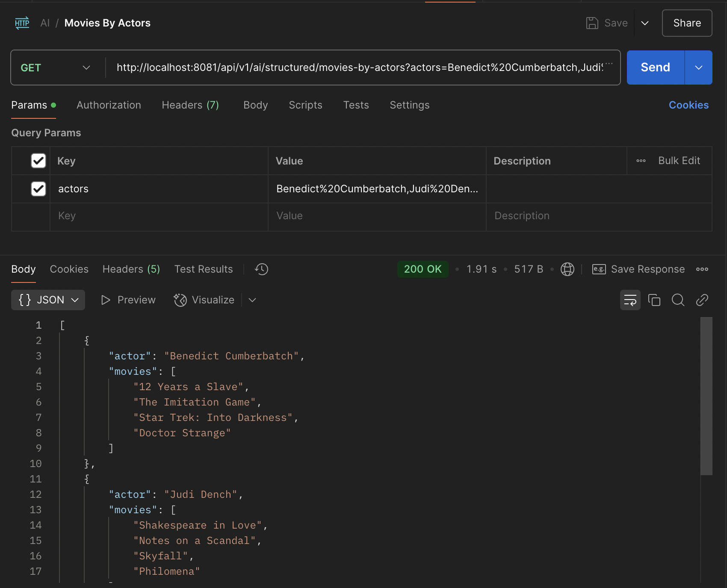Image resolution: width=727 pixels, height=588 pixels.
Task: Click the network globe icon
Action: point(567,269)
